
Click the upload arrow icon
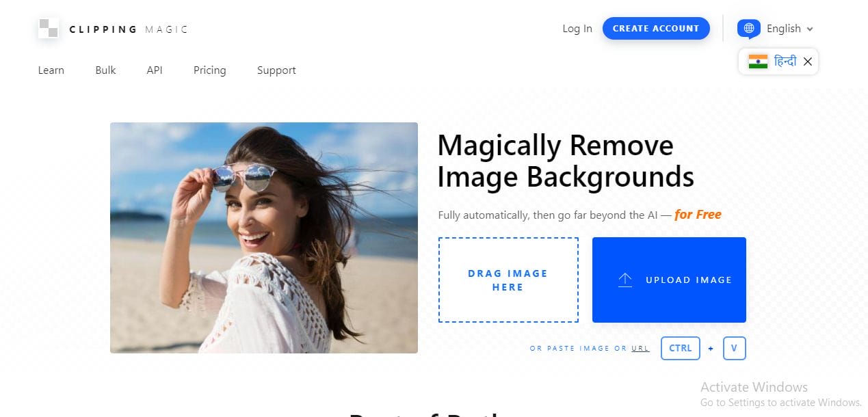pyautogui.click(x=624, y=280)
